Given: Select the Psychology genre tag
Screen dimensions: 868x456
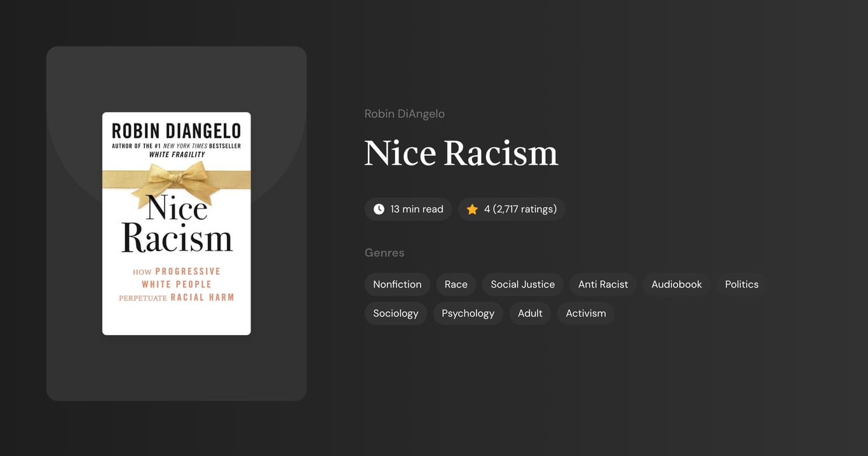Looking at the screenshot, I should 468,313.
